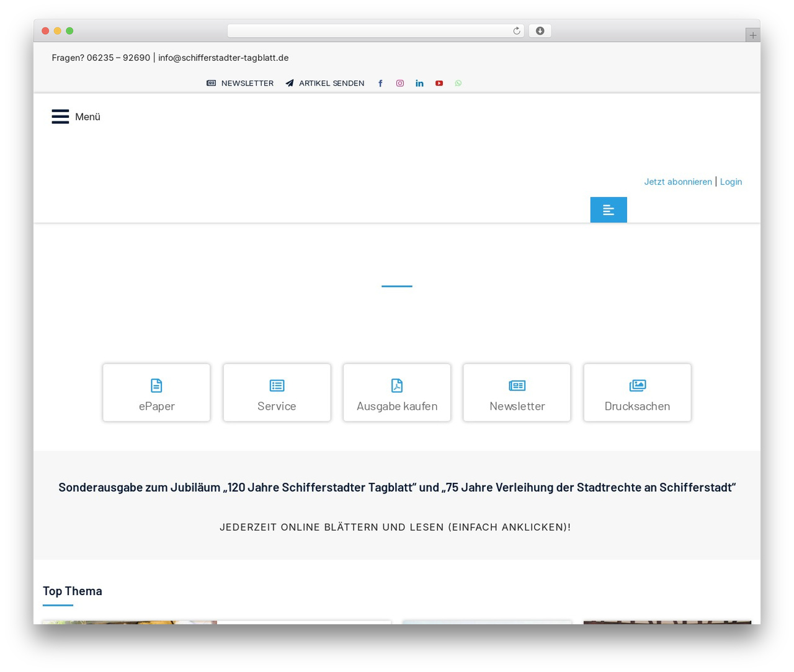The image size is (794, 672).
Task: Open the ePaper card button
Action: (x=156, y=392)
